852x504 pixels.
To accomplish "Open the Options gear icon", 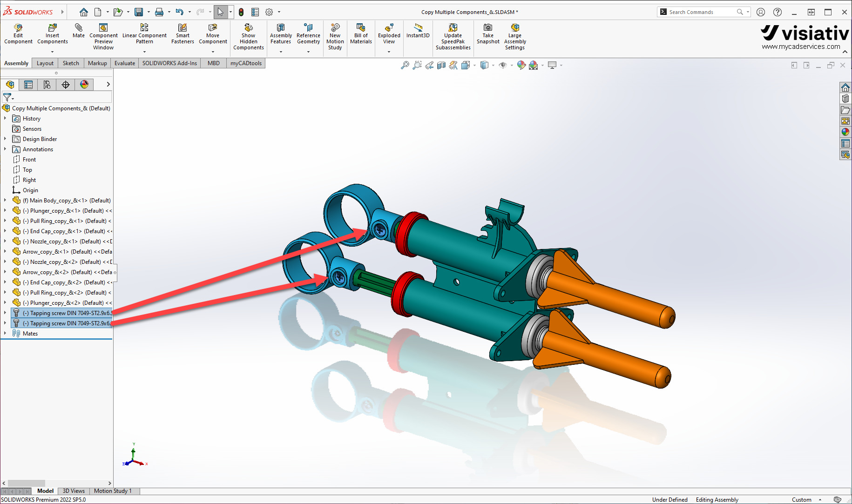I will pyautogui.click(x=269, y=12).
